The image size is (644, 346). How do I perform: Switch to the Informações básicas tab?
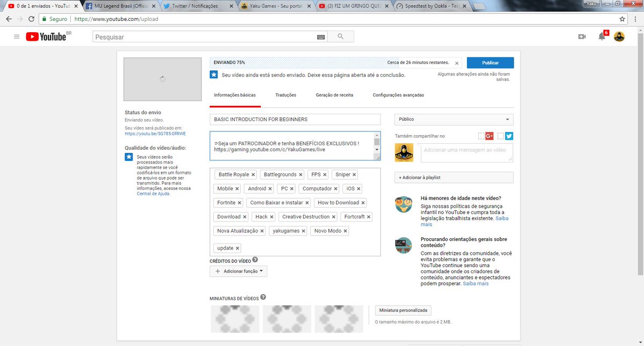pos(235,95)
